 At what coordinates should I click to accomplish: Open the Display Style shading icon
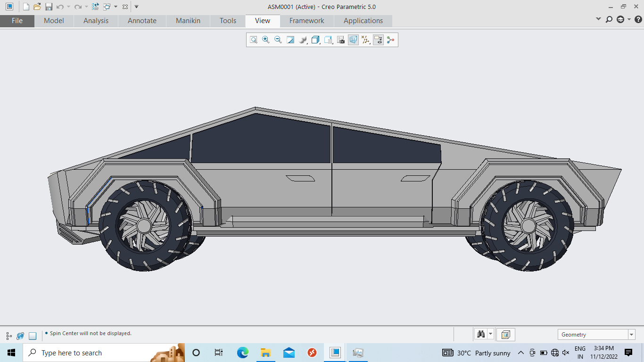[303, 40]
